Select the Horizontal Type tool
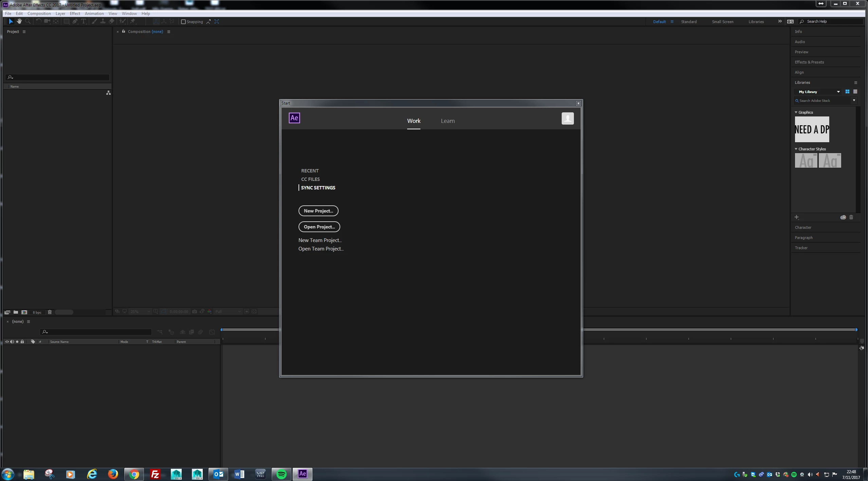868x481 pixels. (84, 21)
